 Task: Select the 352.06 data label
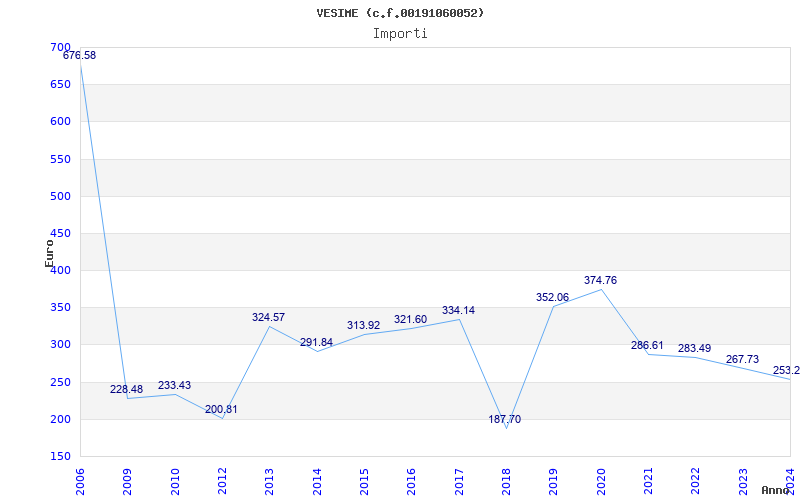(552, 297)
